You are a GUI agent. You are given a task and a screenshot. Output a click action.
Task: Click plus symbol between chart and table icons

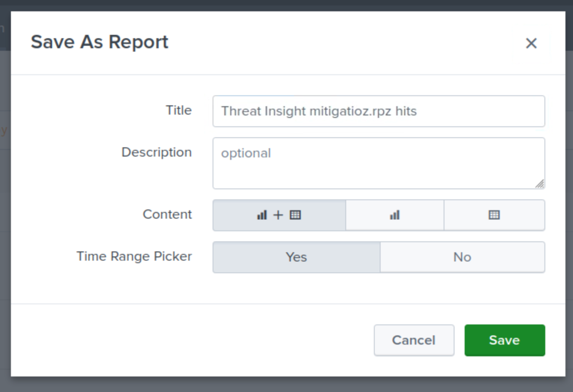click(278, 215)
